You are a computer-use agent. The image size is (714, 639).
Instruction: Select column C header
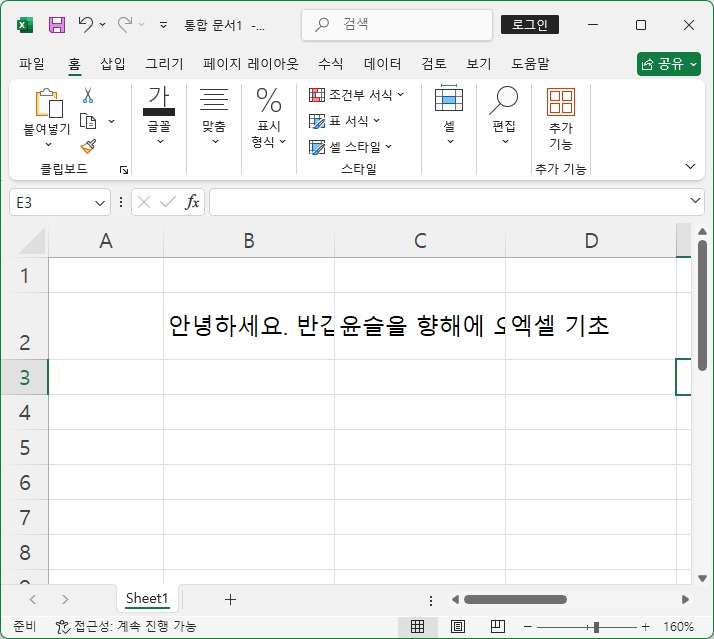point(420,240)
